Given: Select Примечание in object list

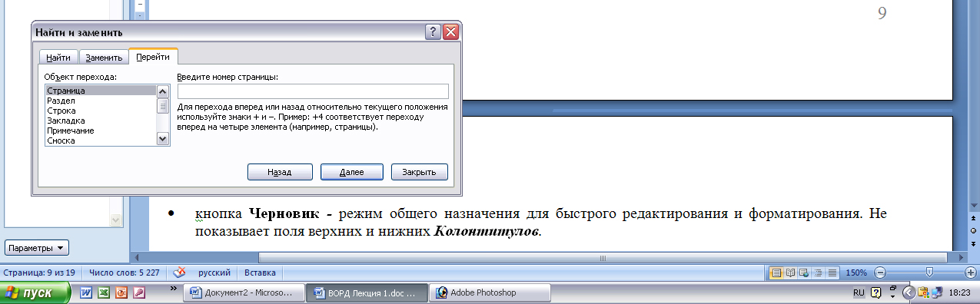Looking at the screenshot, I should (100, 131).
